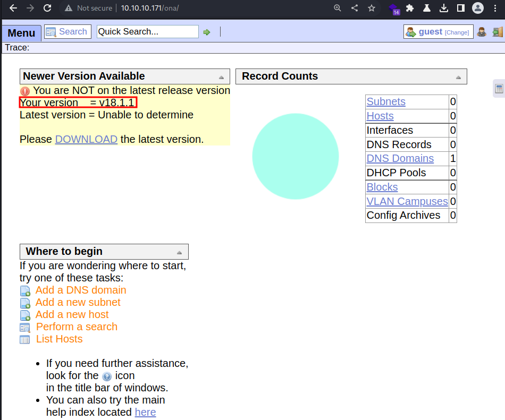Click the Trace: label
Viewport: 505px width, 420px height.
17,48
